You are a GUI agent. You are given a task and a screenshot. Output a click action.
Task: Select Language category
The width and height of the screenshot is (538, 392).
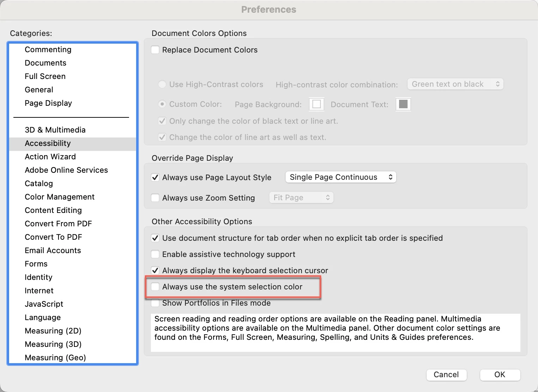tap(73, 317)
